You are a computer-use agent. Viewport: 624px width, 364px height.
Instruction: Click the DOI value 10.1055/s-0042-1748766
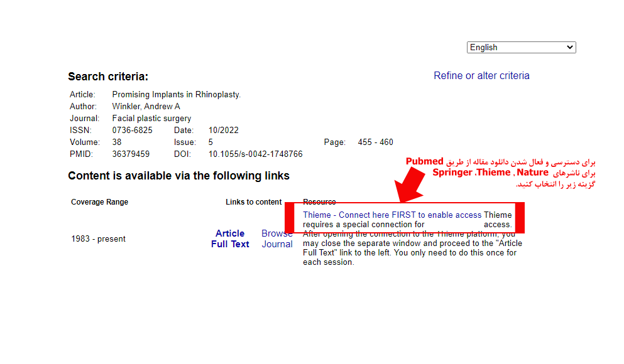255,154
